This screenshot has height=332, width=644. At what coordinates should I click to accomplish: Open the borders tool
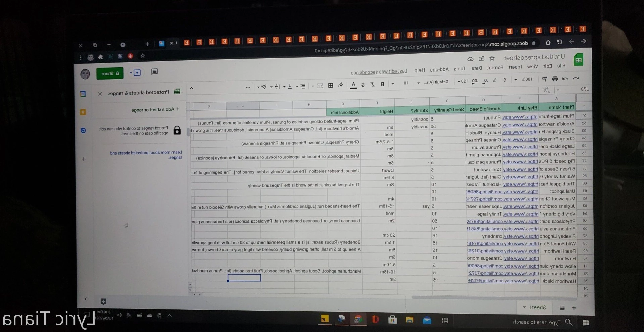(331, 85)
